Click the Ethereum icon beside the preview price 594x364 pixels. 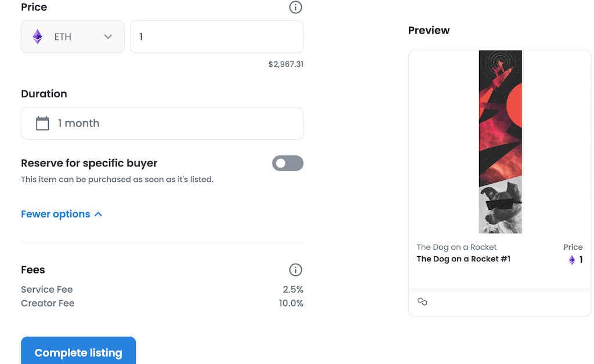point(571,260)
